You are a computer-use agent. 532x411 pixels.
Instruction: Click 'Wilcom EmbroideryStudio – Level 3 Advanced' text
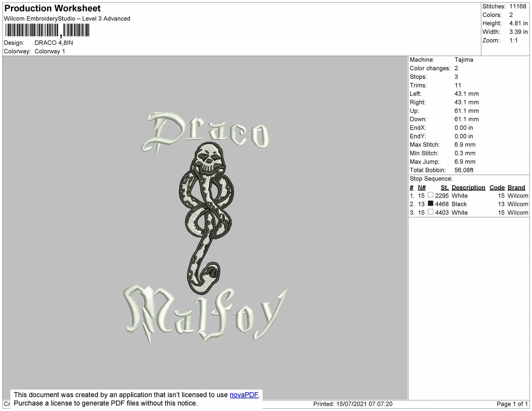coord(67,19)
